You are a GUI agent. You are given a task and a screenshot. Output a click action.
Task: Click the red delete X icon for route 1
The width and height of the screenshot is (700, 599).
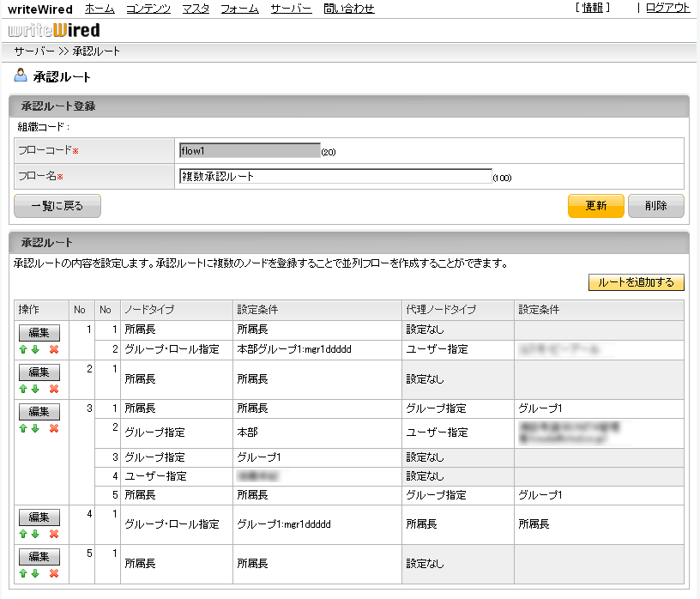[x=54, y=349]
